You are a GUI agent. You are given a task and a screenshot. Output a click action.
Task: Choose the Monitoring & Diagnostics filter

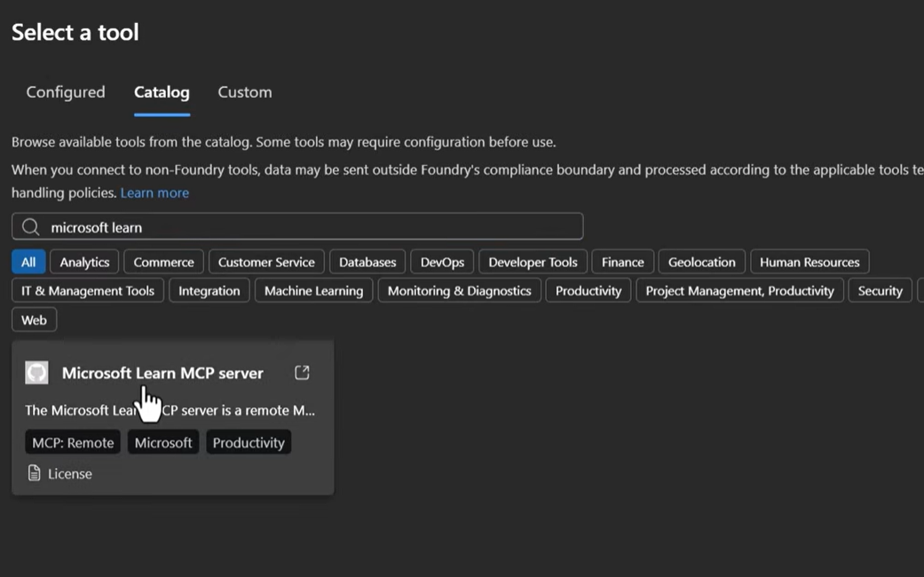(459, 290)
